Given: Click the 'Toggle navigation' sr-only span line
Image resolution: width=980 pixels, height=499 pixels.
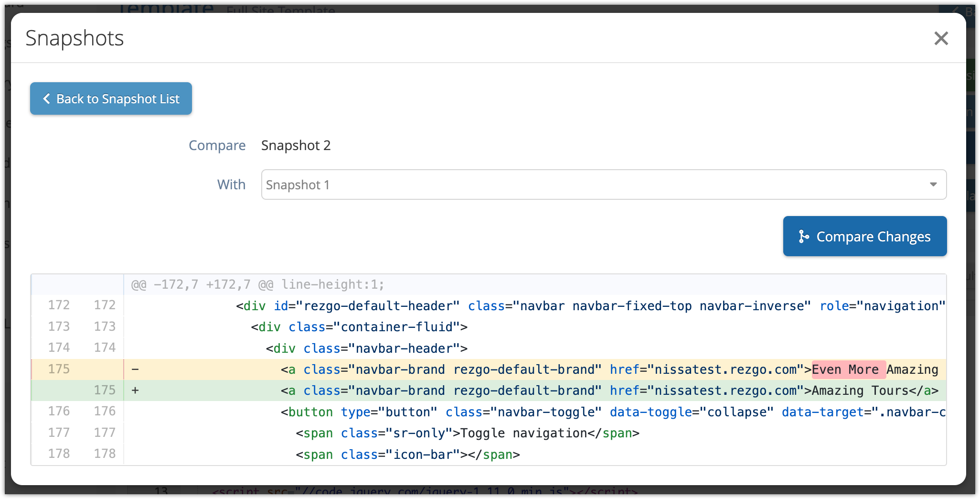Looking at the screenshot, I should pos(467,433).
